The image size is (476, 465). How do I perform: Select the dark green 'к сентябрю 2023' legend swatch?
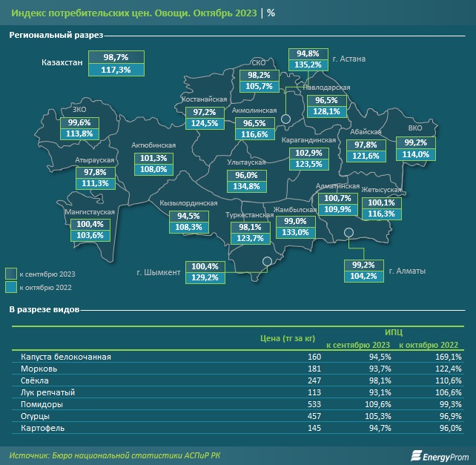(10, 274)
